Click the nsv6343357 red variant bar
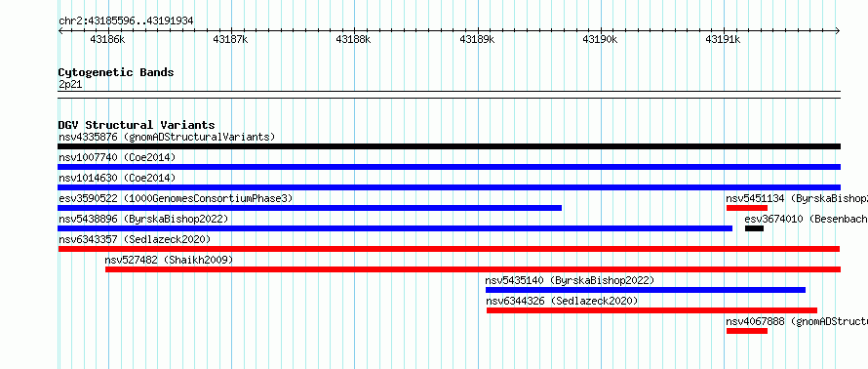The width and height of the screenshot is (868, 369). 449,249
